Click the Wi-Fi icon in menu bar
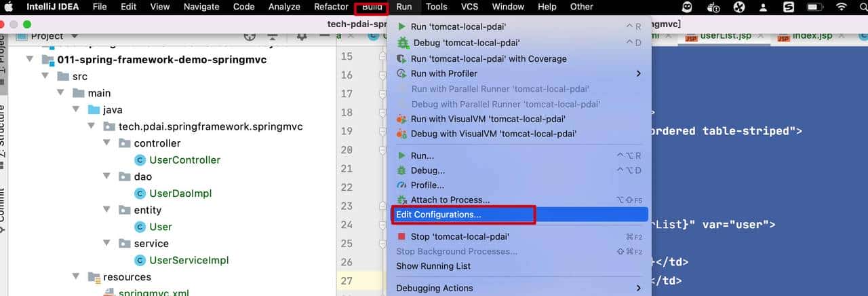Image resolution: width=868 pixels, height=296 pixels. pyautogui.click(x=842, y=7)
